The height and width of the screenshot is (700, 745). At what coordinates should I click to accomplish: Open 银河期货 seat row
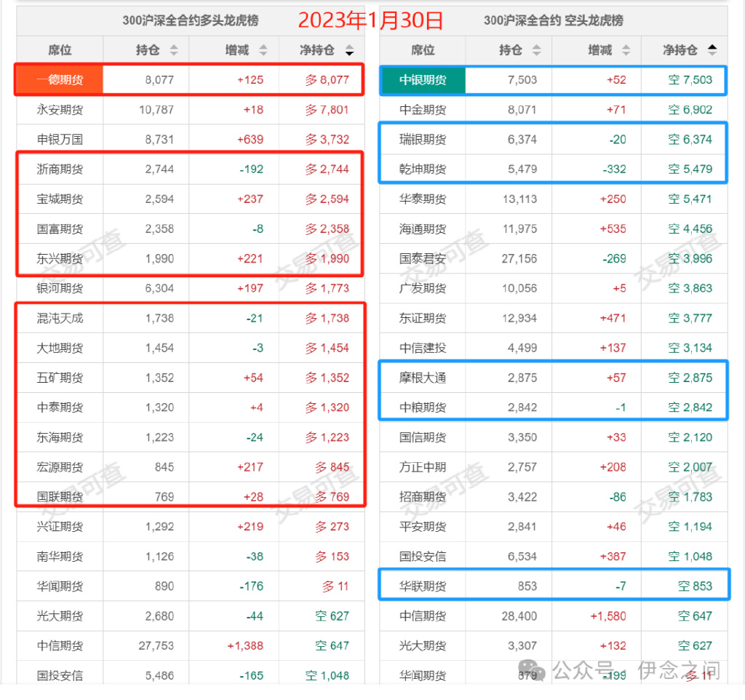[x=190, y=288]
